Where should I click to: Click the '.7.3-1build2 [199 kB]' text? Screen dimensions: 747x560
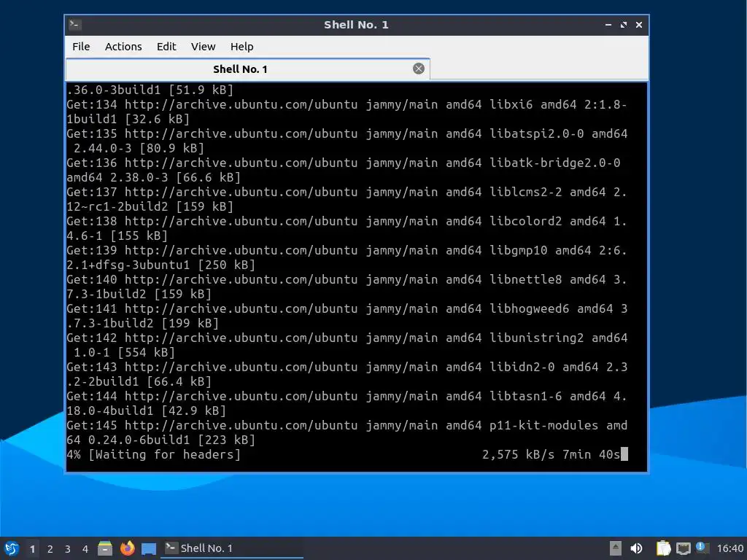(143, 323)
